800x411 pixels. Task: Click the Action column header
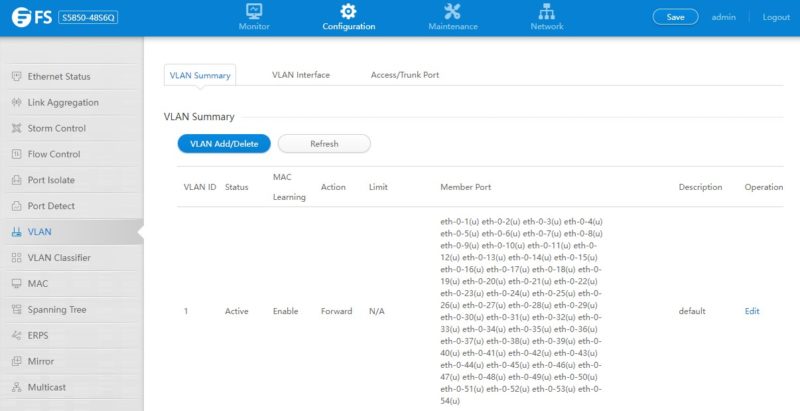pyautogui.click(x=333, y=187)
